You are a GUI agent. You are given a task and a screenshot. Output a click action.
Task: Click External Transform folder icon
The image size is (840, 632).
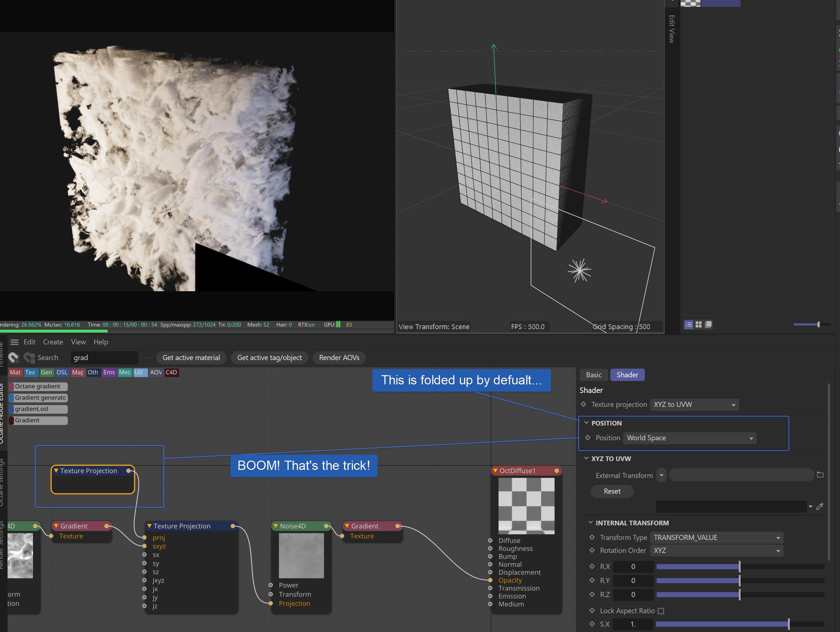point(820,475)
